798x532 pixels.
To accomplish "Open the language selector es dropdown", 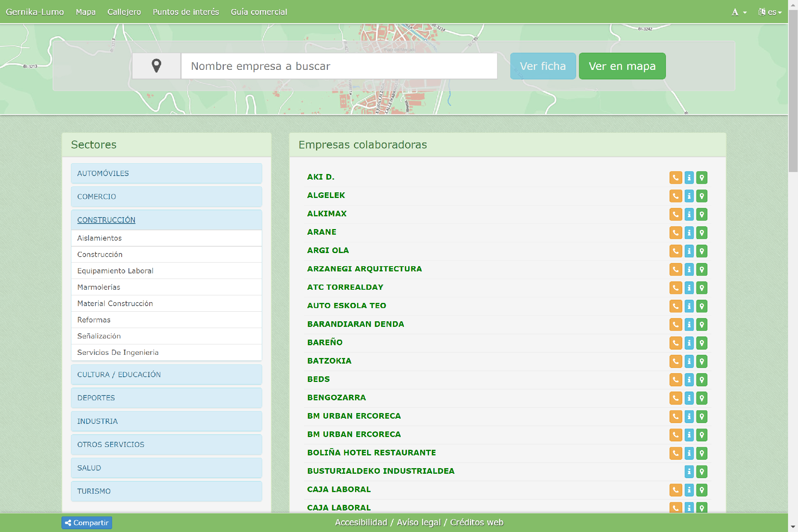I will (770, 12).
